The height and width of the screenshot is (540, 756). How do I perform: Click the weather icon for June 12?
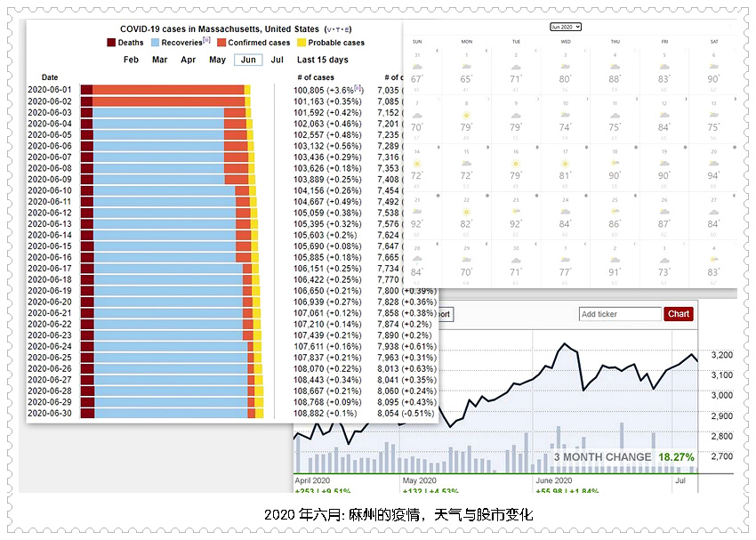tap(664, 116)
